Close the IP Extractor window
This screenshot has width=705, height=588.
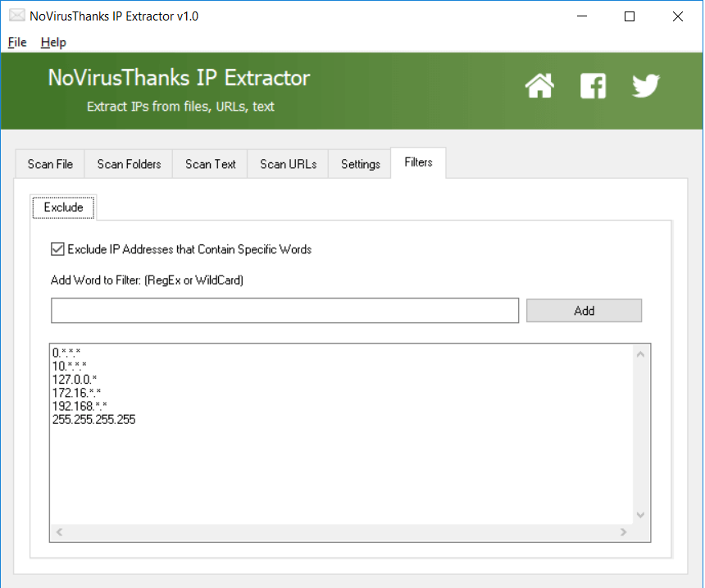pos(678,16)
